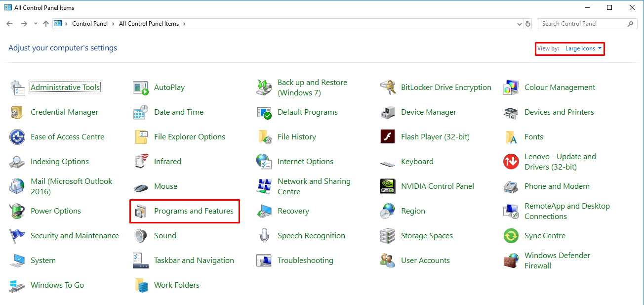Image resolution: width=644 pixels, height=305 pixels.
Task: Click the Windows Defender Firewall icon
Action: click(511, 261)
